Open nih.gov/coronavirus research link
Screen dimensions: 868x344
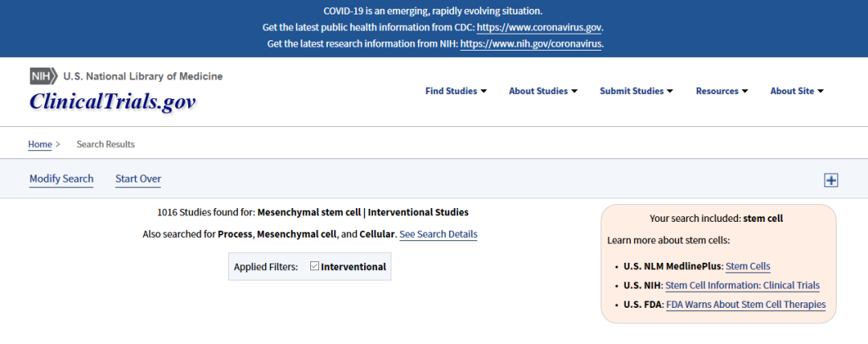point(531,43)
